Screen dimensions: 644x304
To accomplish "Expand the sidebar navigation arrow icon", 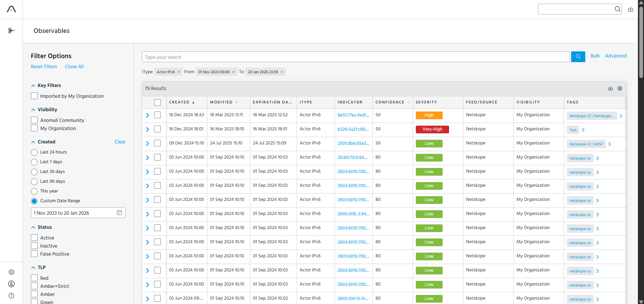I will [x=11, y=31].
